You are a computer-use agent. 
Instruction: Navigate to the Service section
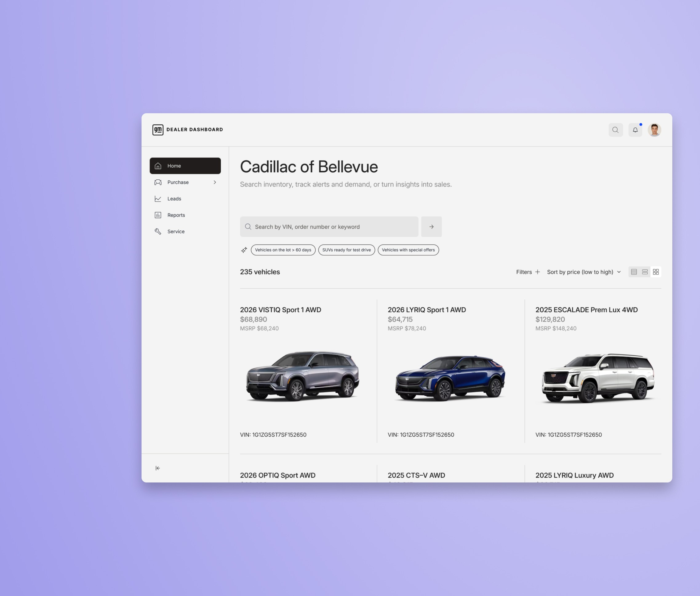176,231
